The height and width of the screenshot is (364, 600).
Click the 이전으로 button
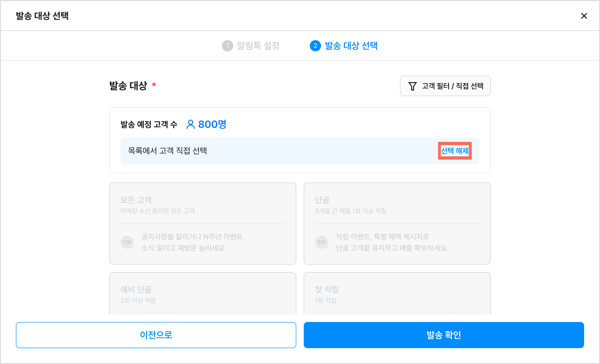tap(156, 335)
